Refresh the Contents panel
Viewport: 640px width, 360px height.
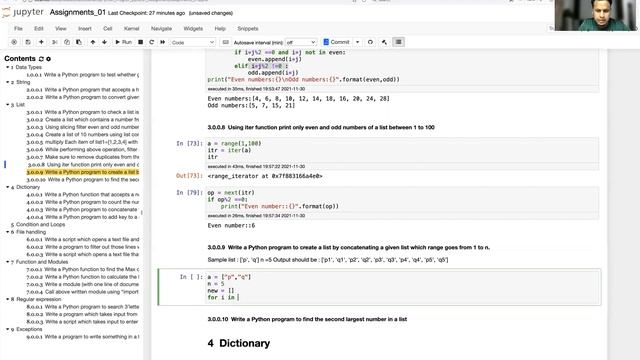41,59
